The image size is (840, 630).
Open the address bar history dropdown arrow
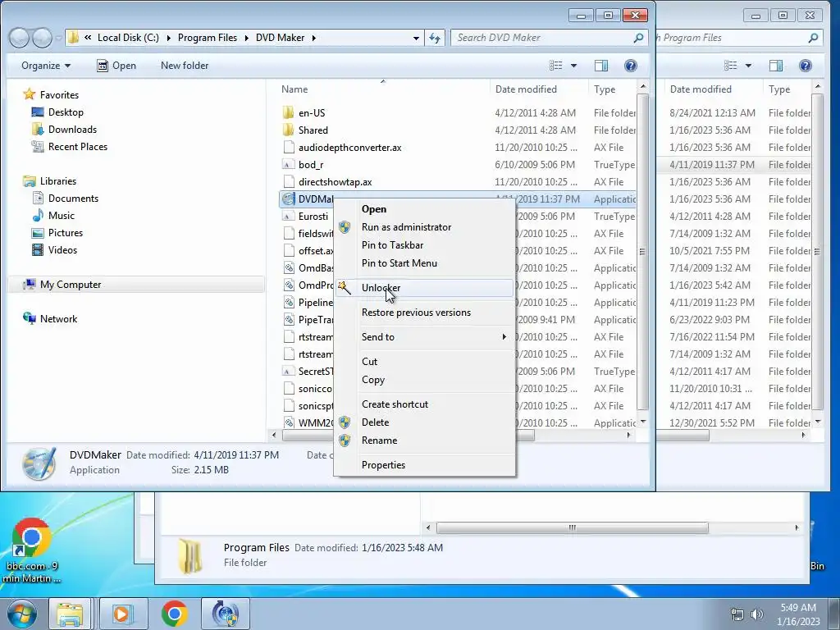point(416,38)
